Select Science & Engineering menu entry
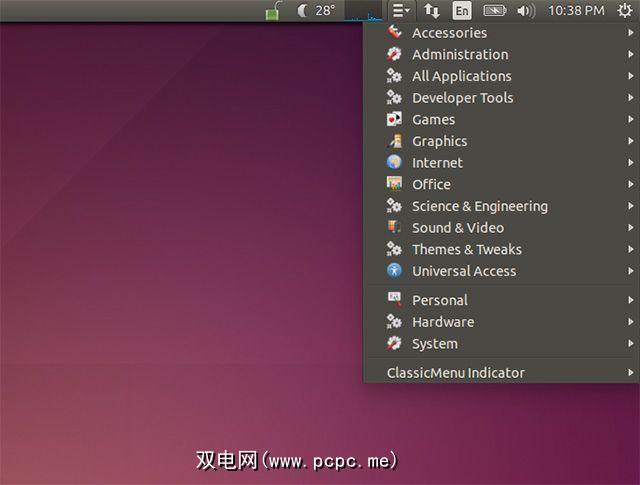Viewport: 640px width, 485px height. pyautogui.click(x=501, y=206)
